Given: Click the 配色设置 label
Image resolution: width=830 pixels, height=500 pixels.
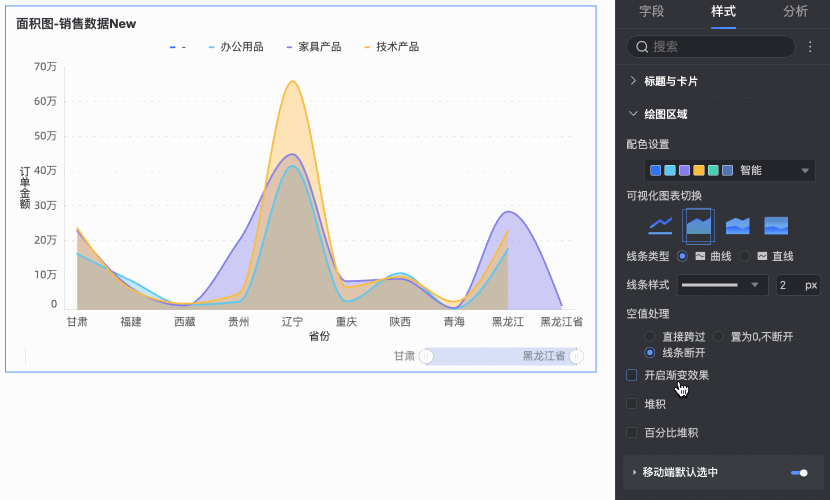Looking at the screenshot, I should [648, 144].
